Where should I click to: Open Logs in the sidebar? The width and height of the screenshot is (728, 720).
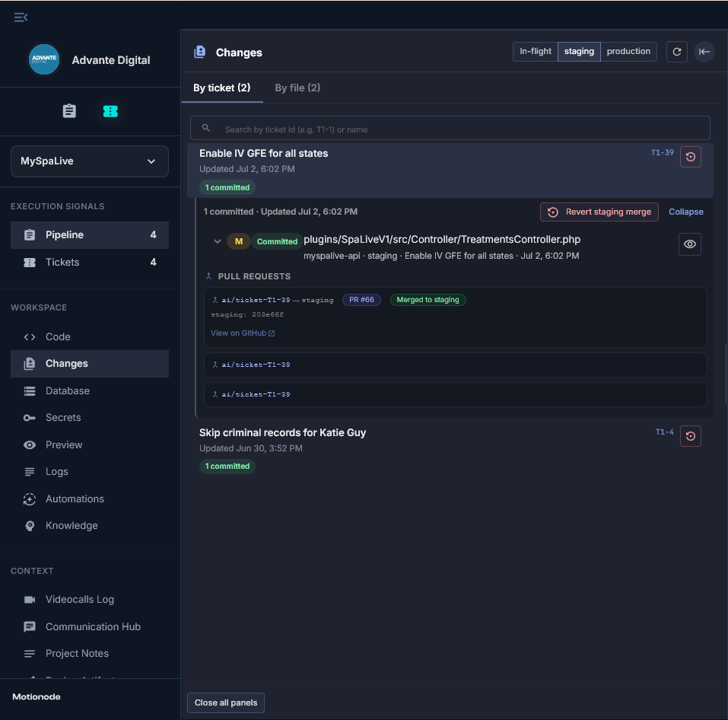click(x=90, y=471)
